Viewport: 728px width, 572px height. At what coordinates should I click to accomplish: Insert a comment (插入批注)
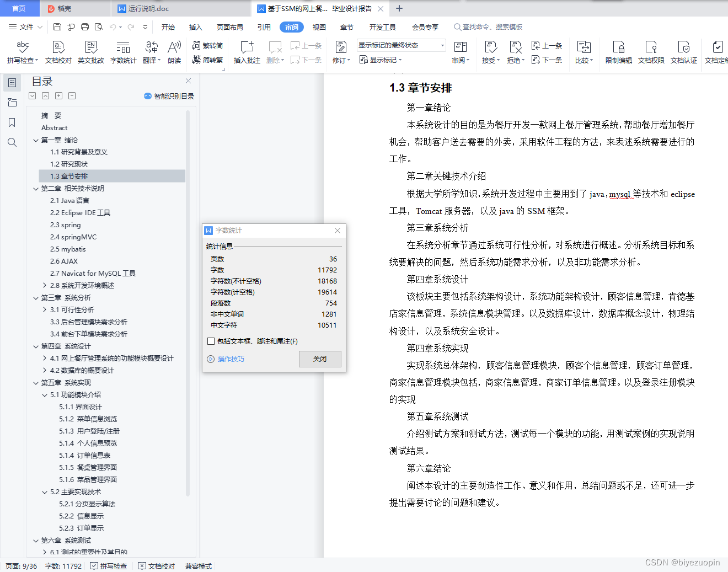coord(247,52)
